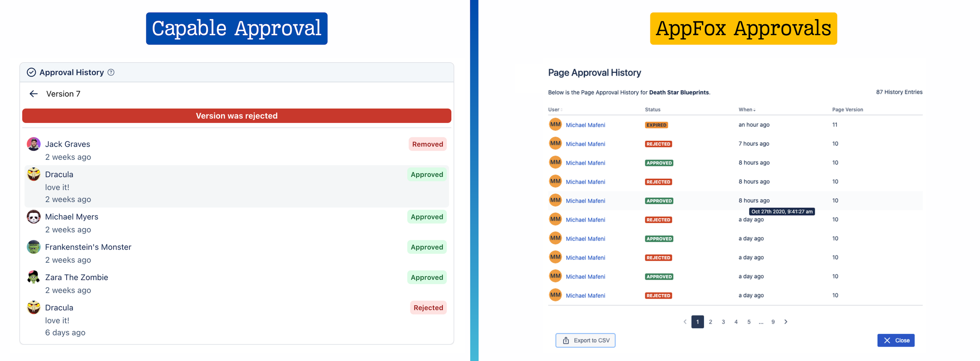
Task: Click the Status column header
Action: click(653, 110)
